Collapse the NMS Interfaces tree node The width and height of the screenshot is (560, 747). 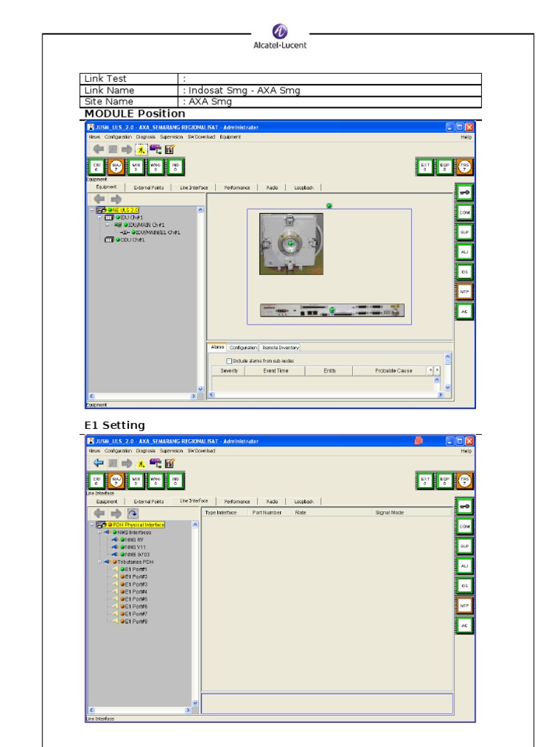pyautogui.click(x=99, y=532)
